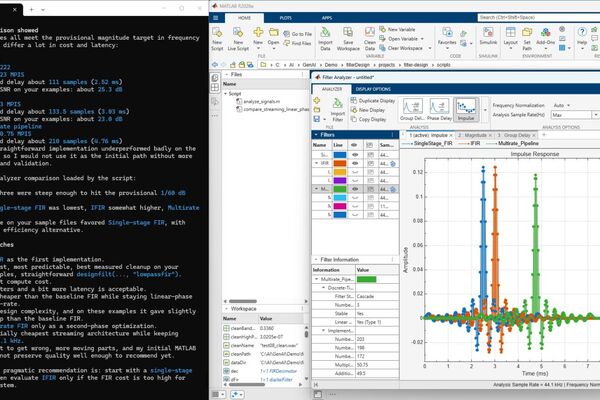Toggle visibility of first (SingleStage) filter row
The image size is (600, 400).
click(x=355, y=155)
